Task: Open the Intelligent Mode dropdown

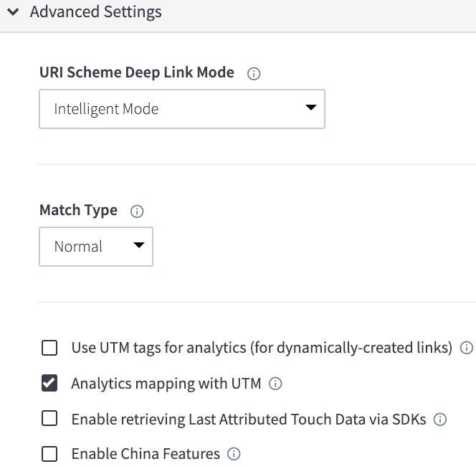Action: [x=182, y=109]
